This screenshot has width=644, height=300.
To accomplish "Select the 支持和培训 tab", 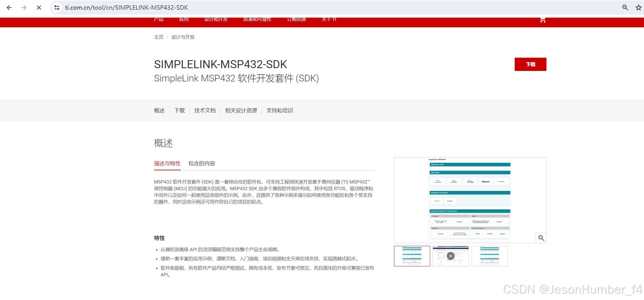I will coord(280,110).
